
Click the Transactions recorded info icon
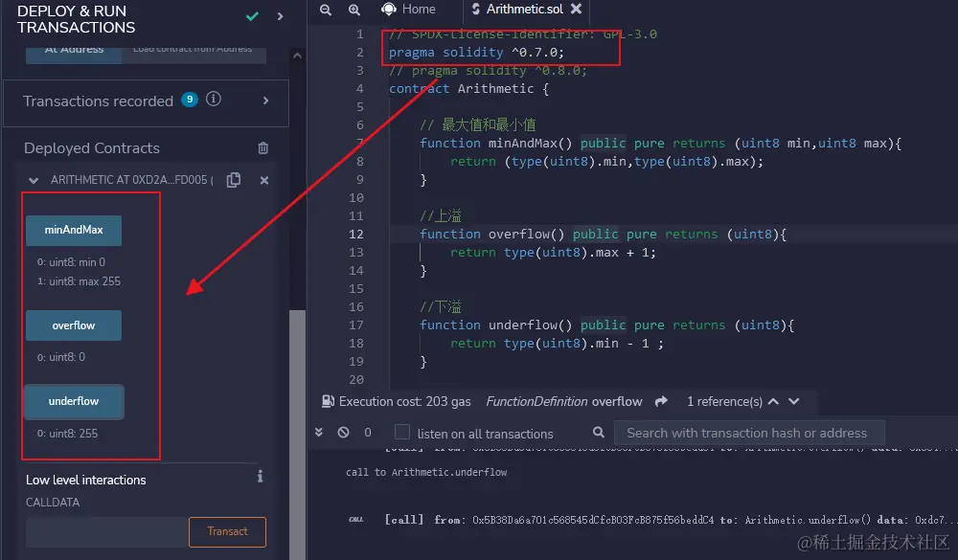(x=214, y=99)
